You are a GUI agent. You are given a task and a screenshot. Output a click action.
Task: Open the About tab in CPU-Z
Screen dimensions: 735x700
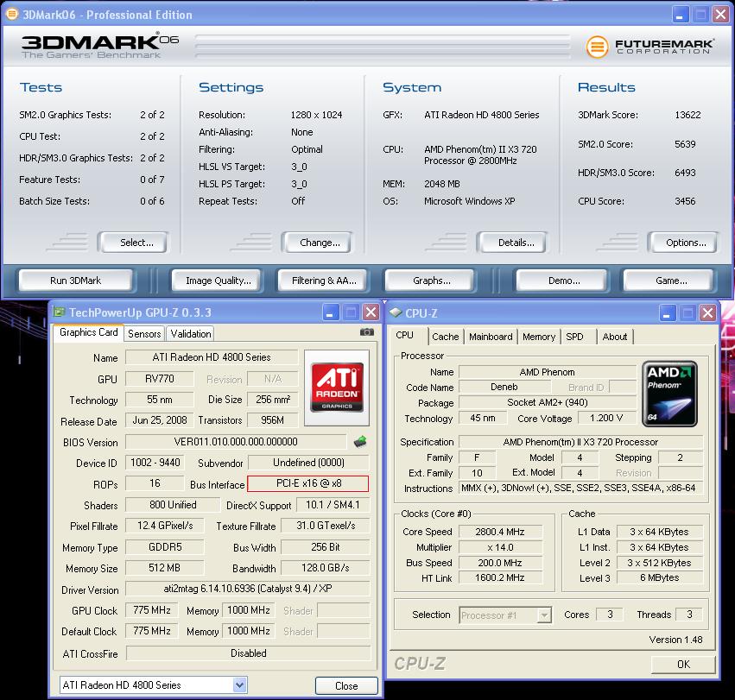[615, 337]
